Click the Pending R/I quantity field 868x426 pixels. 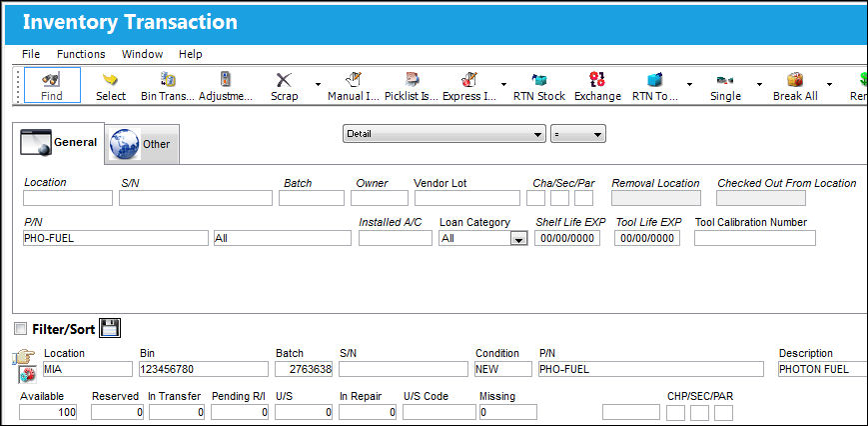240,412
